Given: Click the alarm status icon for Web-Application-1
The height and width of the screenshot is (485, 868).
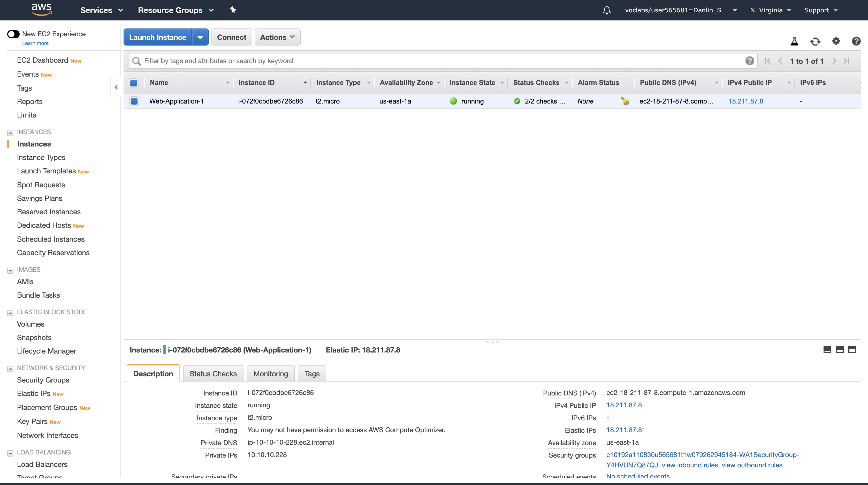Looking at the screenshot, I should point(625,101).
